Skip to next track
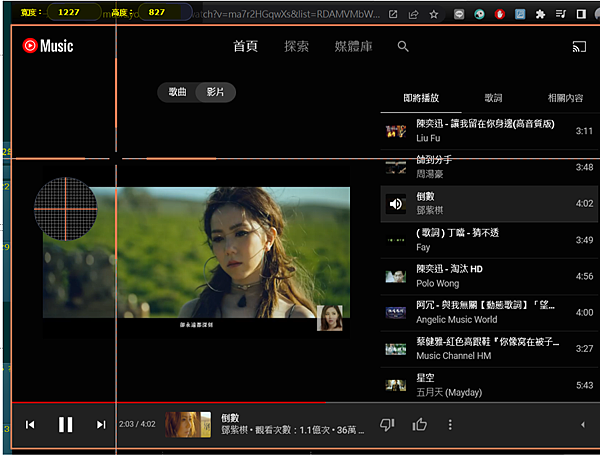Screen dimensions: 600x456 (x=101, y=425)
